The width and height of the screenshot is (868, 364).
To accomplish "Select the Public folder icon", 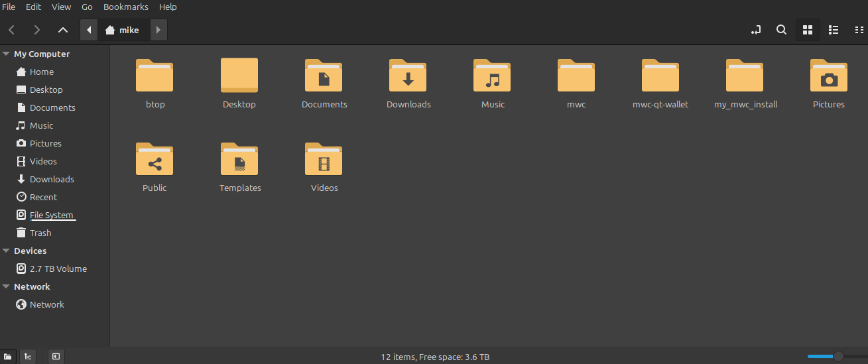I will 155,158.
